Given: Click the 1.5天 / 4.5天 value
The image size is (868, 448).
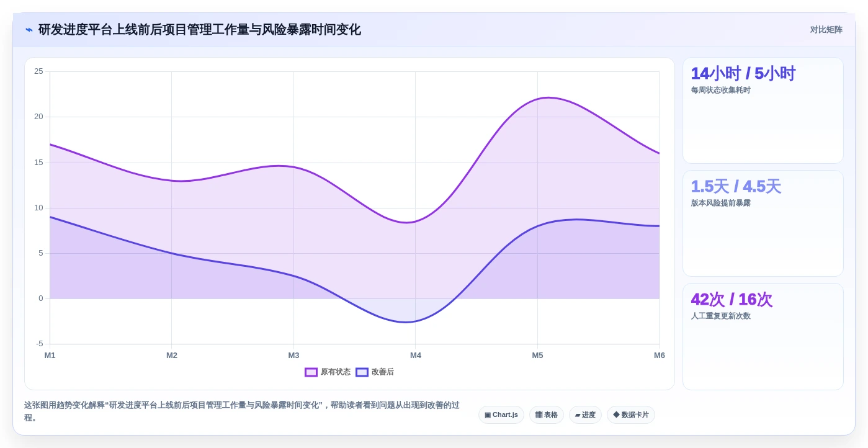Looking at the screenshot, I should (736, 186).
